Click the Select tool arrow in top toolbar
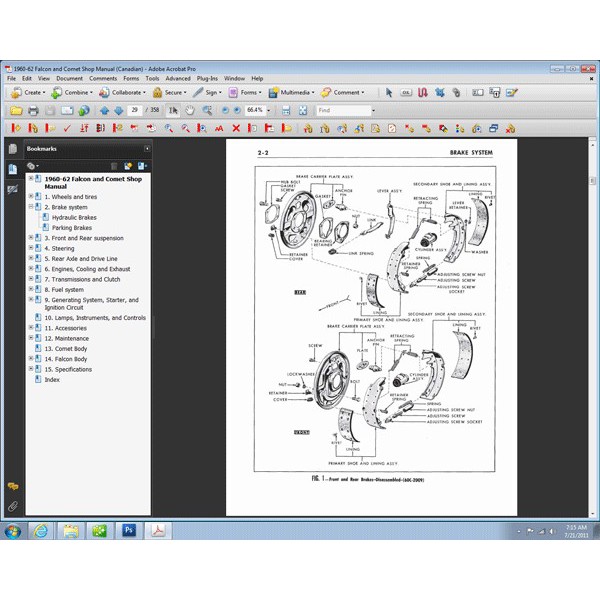The image size is (600, 600). (389, 93)
